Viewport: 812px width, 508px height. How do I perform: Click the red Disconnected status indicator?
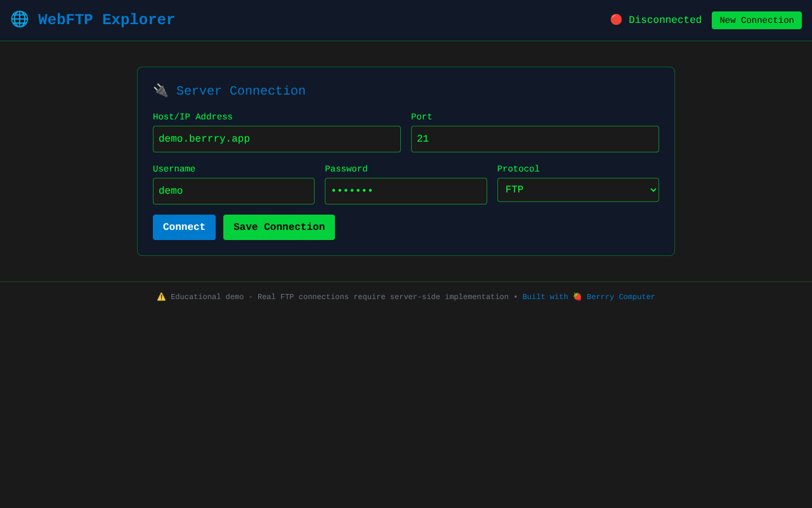click(616, 19)
